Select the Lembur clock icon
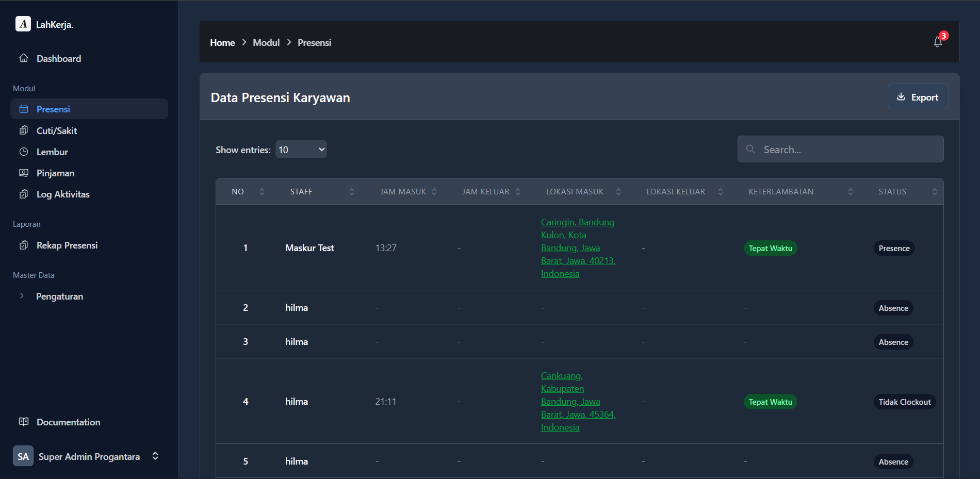Image resolution: width=980 pixels, height=479 pixels. pos(24,152)
